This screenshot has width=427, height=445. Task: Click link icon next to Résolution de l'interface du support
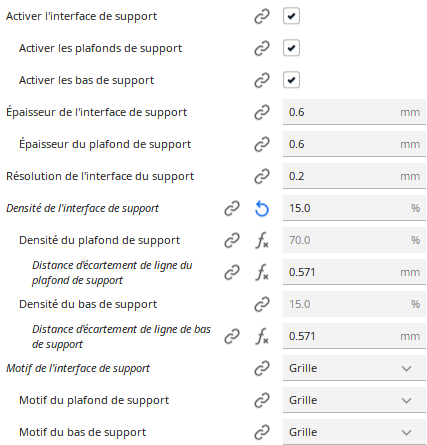(x=262, y=176)
